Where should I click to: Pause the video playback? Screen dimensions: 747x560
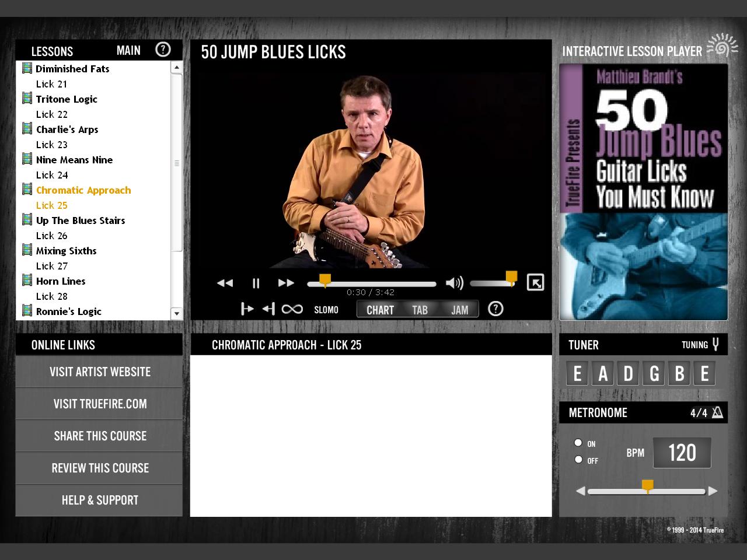pyautogui.click(x=256, y=283)
